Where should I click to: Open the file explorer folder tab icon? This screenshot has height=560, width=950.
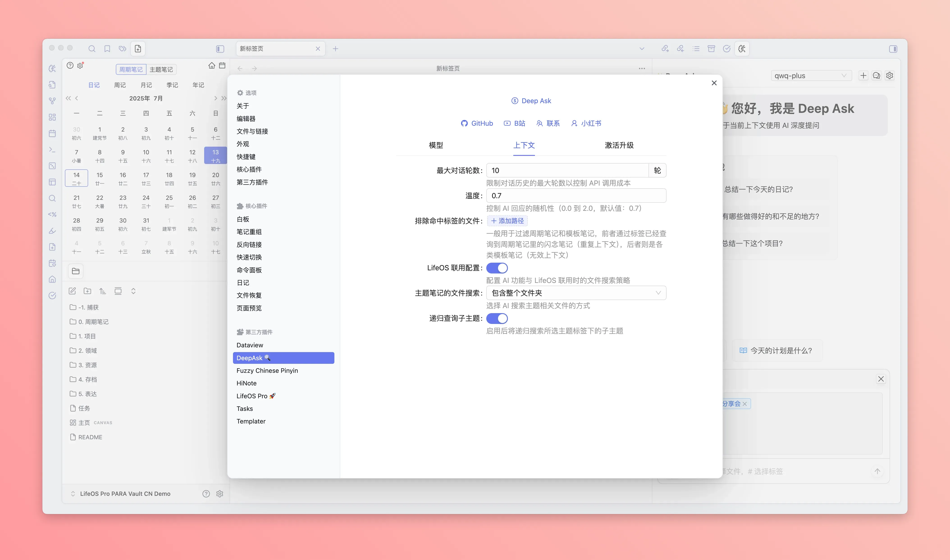pyautogui.click(x=75, y=271)
